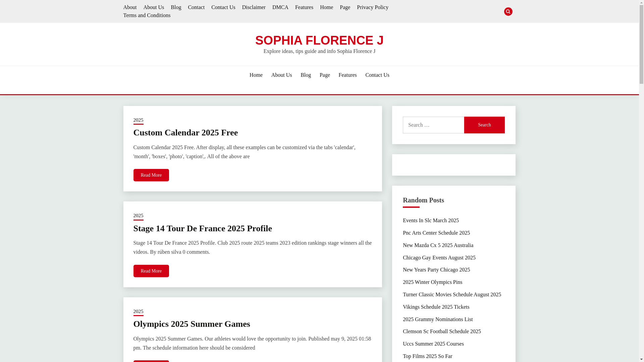Open Page in main navigation
This screenshot has height=362, width=644.
tap(325, 75)
